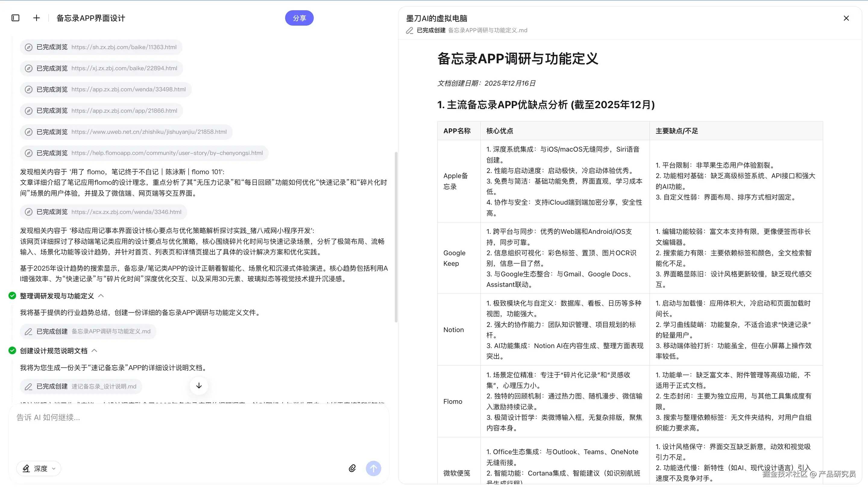868x490 pixels.
Task: Open the 深度 mode dropdown
Action: tap(39, 468)
